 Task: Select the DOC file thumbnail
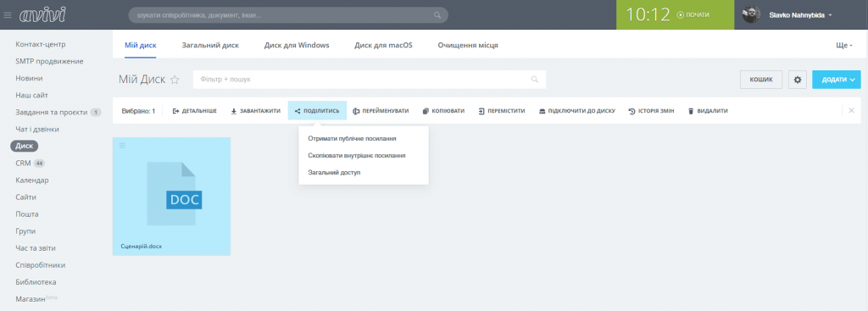click(x=175, y=193)
